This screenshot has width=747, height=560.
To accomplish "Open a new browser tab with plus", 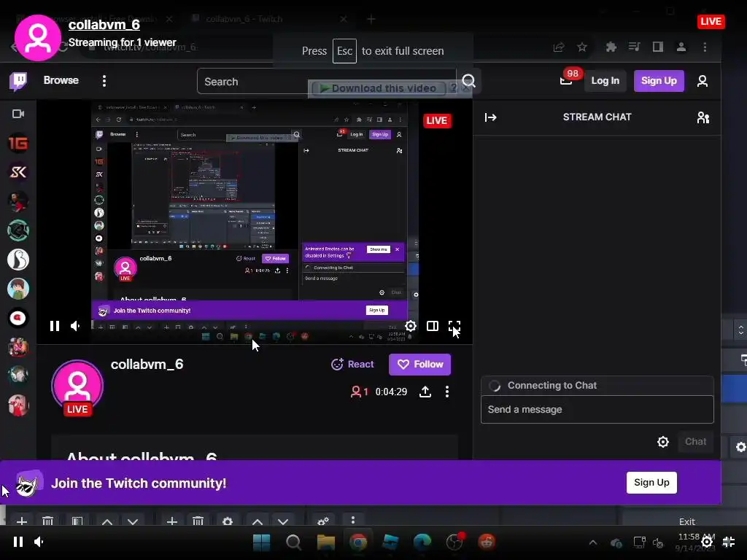I will pyautogui.click(x=371, y=20).
